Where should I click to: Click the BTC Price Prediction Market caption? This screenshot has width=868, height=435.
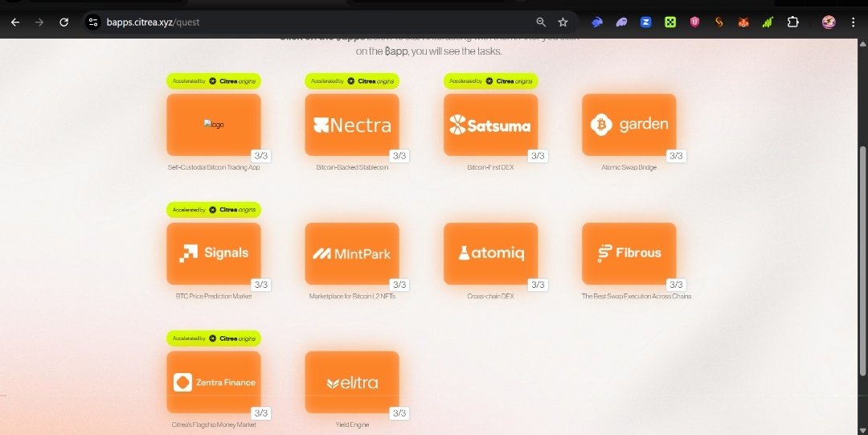214,297
